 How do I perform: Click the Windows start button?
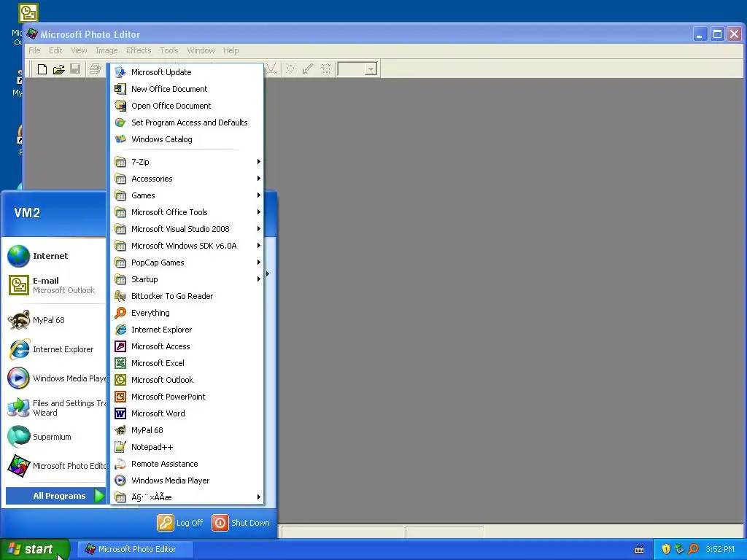34,549
